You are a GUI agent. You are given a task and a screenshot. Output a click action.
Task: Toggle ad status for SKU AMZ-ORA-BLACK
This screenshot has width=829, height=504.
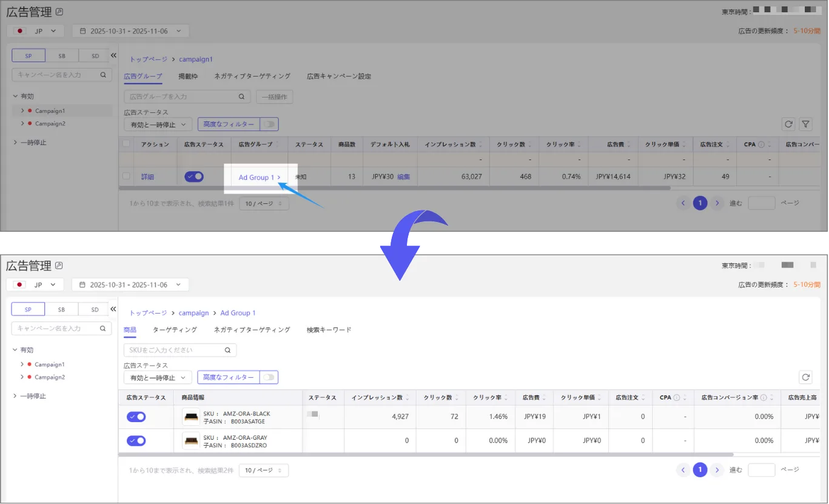[136, 417]
